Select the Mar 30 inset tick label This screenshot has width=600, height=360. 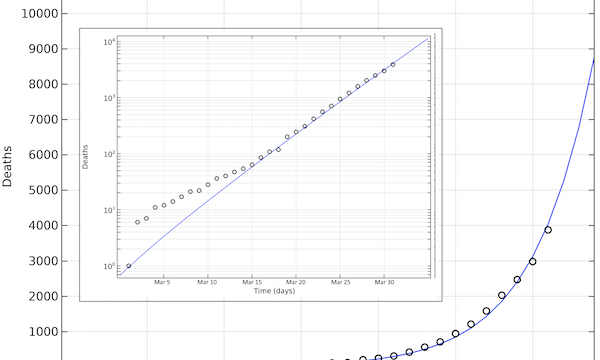(x=384, y=282)
